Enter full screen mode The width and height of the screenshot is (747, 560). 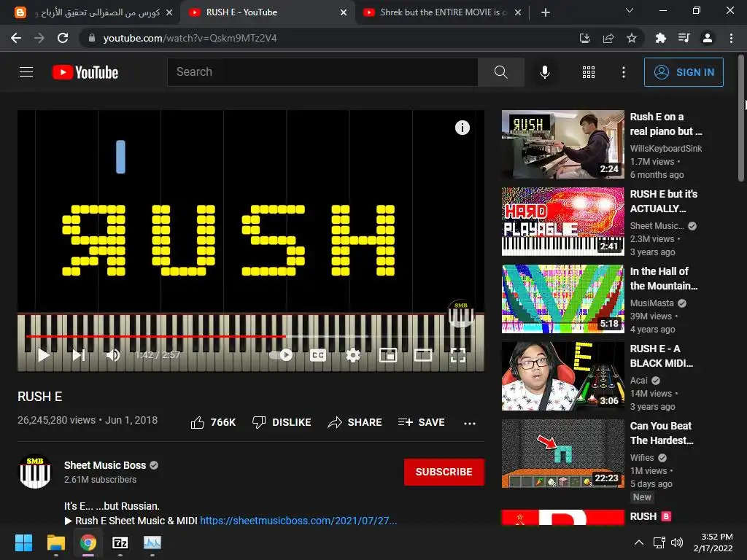(x=458, y=355)
